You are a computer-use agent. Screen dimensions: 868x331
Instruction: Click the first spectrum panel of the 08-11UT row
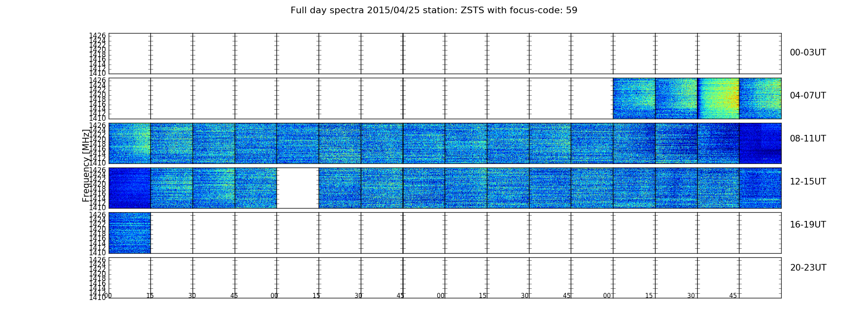pos(129,143)
